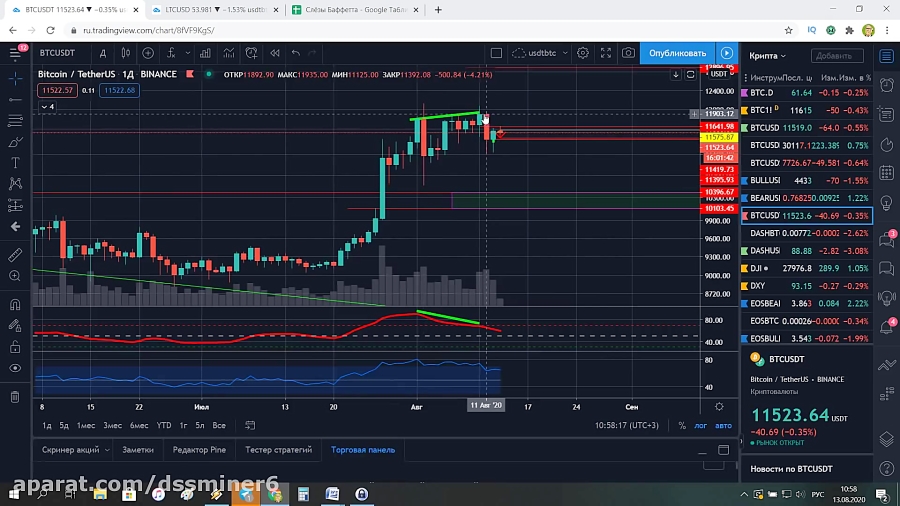Select the trend line drawing tool
The width and height of the screenshot is (900, 506).
15,100
